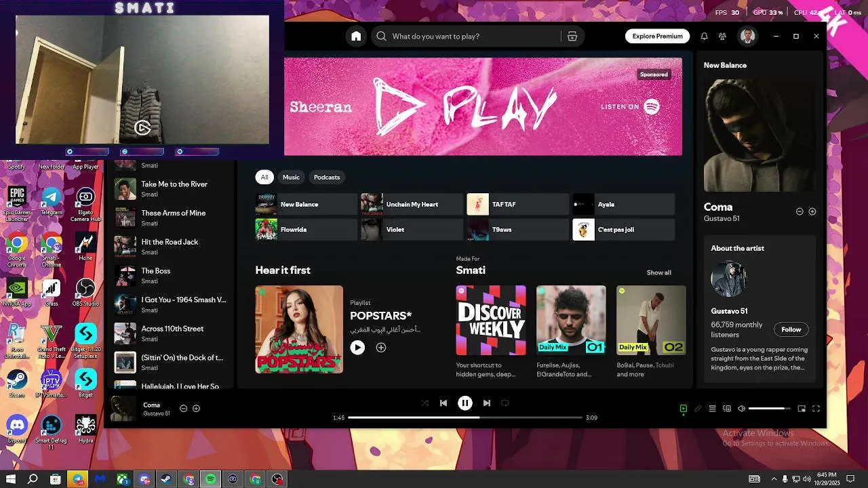Select the All filter chip
Image resolution: width=868 pixels, height=488 pixels.
point(264,178)
